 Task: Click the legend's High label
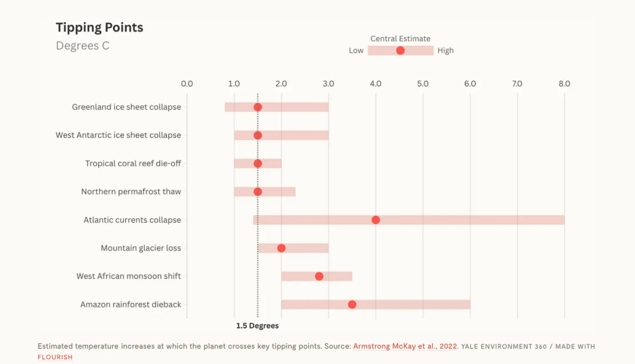tap(445, 51)
